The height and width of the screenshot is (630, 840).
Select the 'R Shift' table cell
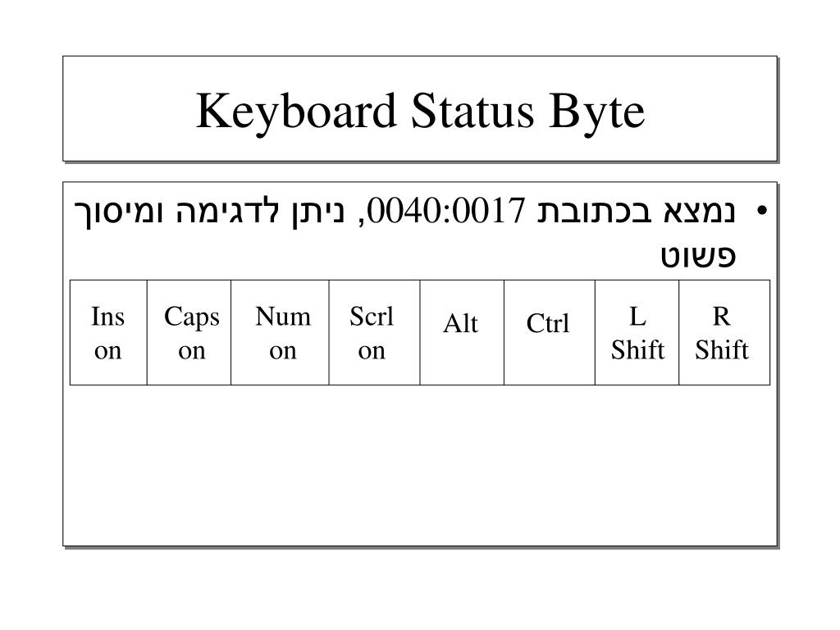coord(724,332)
